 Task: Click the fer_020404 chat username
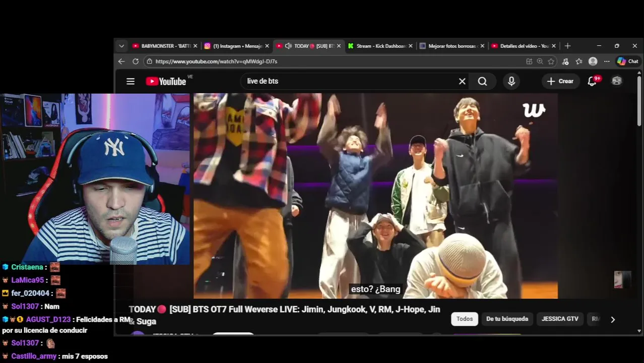pos(30,293)
